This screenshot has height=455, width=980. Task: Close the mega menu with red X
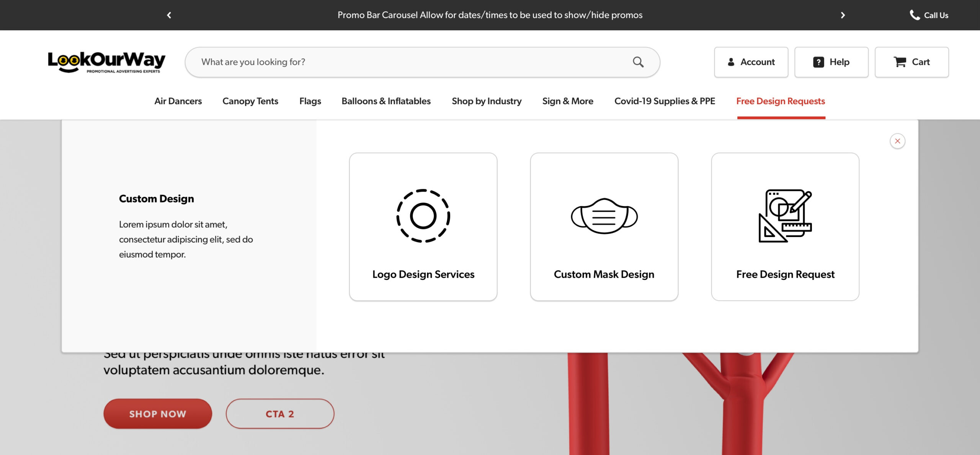(x=897, y=141)
